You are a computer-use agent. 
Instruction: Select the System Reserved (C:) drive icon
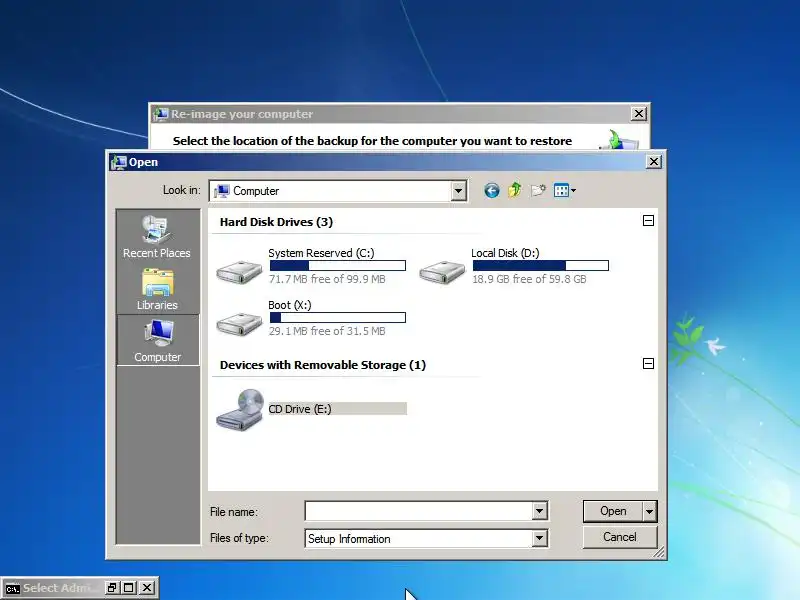[x=239, y=272]
